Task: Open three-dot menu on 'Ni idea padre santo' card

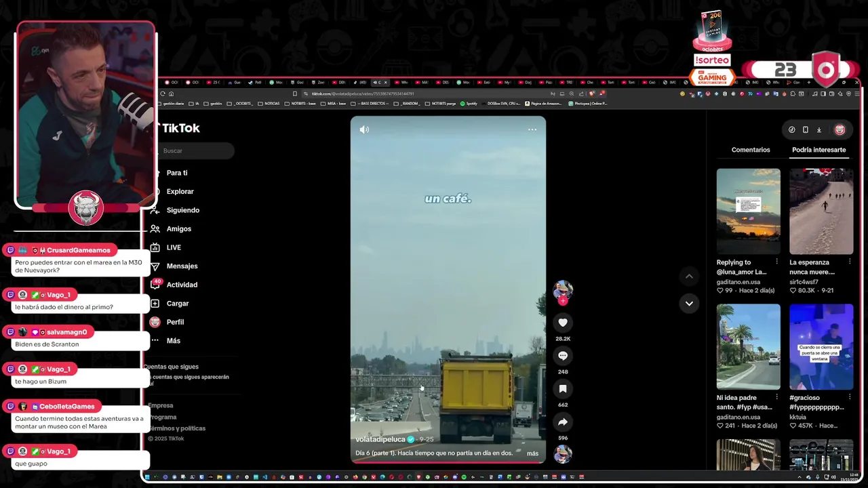Action: [776, 397]
